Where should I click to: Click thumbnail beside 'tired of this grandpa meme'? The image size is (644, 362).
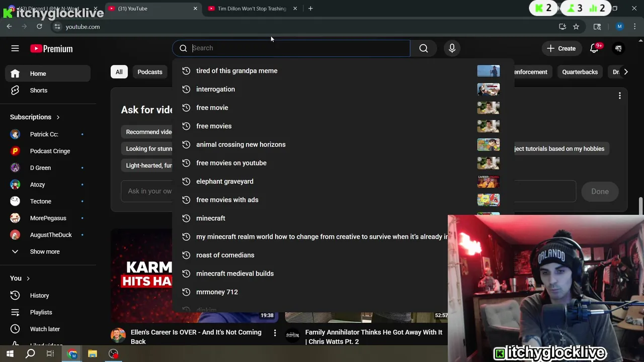[488, 71]
